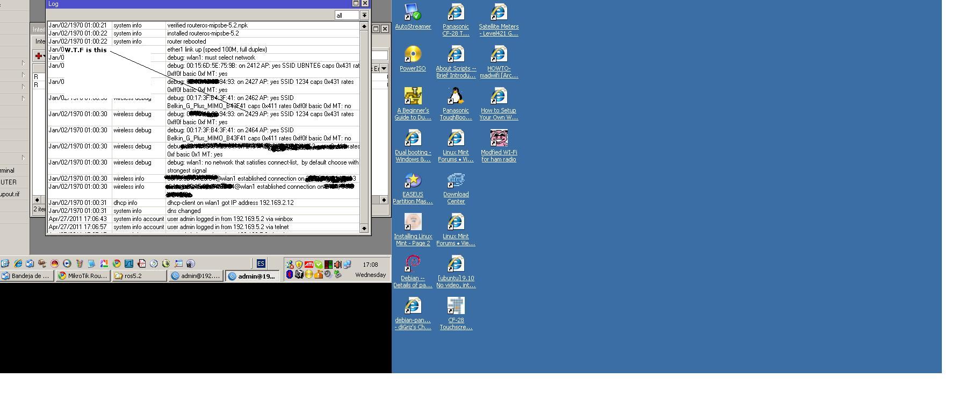Select 'user admin logged in ... via winbox' entry
The image size is (980, 413).
[x=204, y=219]
